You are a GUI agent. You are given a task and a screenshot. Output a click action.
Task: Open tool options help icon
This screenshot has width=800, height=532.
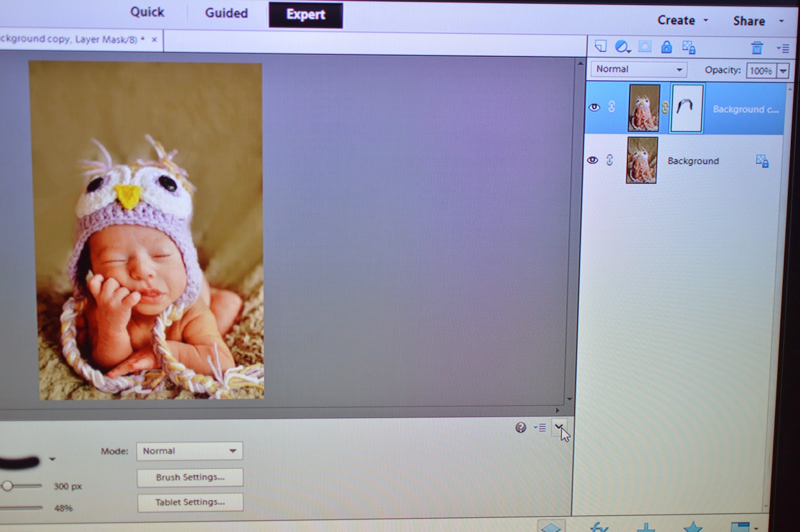520,427
